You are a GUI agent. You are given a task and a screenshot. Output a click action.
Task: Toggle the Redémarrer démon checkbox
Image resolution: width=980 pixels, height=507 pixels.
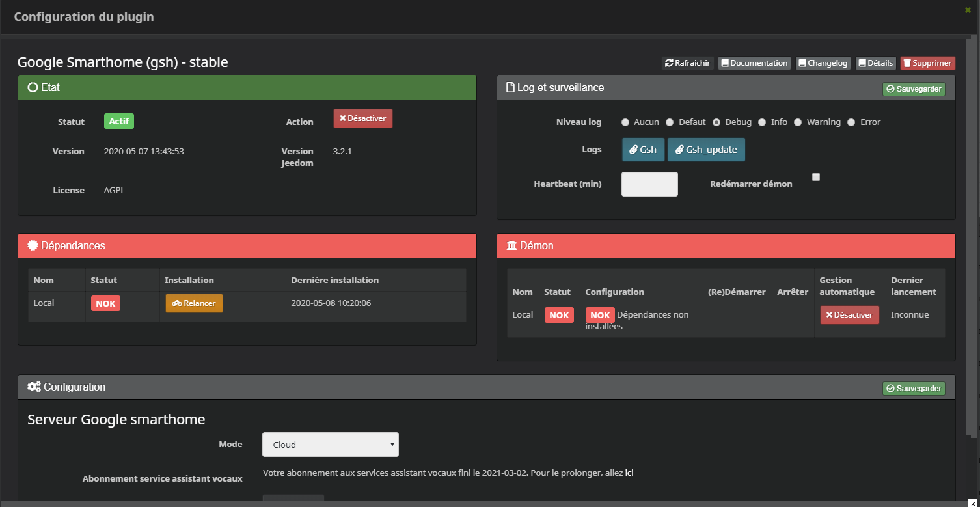pyautogui.click(x=816, y=177)
